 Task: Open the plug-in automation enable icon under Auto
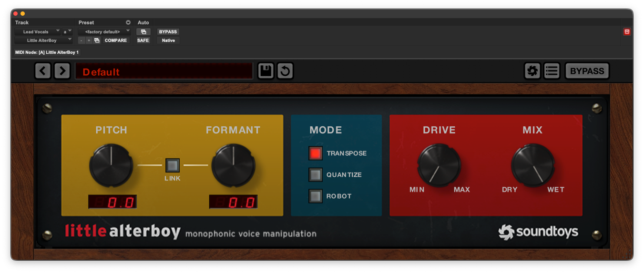(143, 32)
